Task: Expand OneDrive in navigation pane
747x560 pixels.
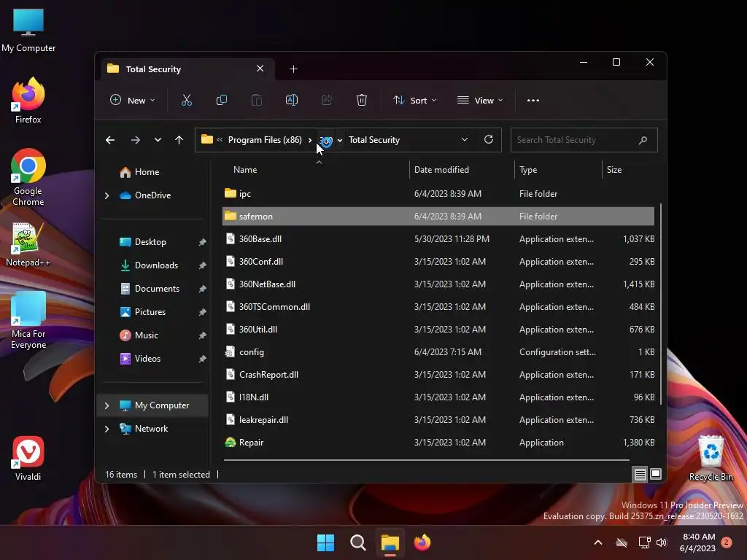Action: 107,195
